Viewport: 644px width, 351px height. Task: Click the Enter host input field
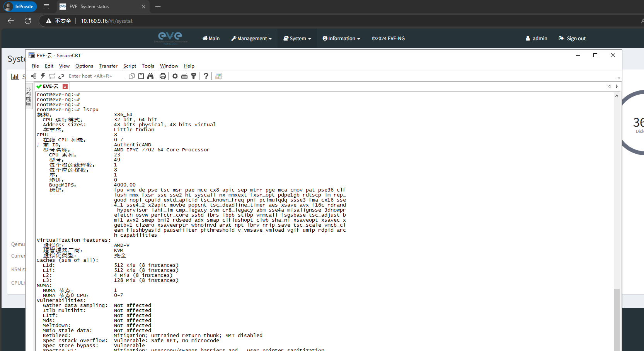(95, 76)
